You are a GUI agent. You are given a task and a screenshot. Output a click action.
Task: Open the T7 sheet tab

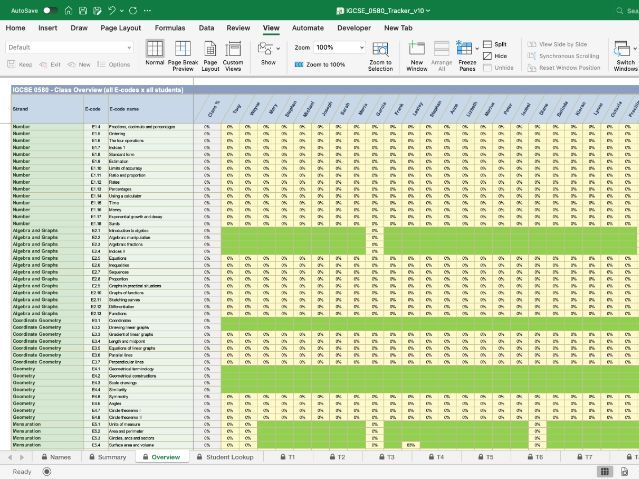(x=584, y=457)
